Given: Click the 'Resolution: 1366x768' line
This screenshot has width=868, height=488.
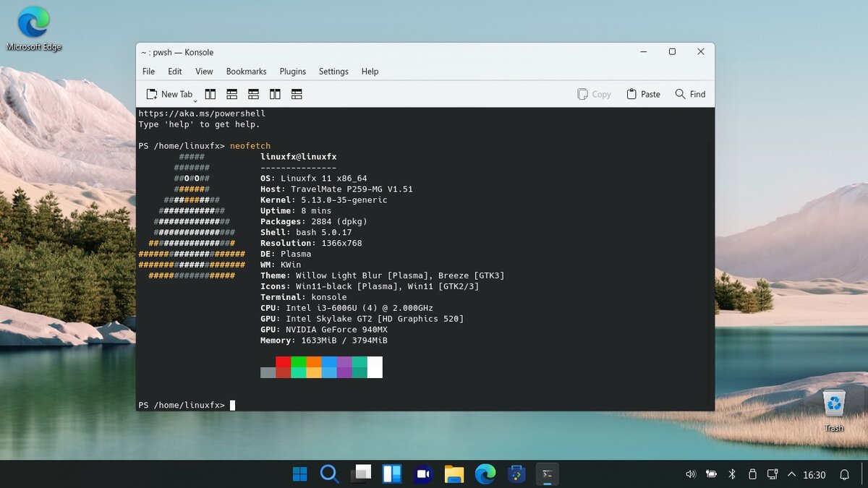Looking at the screenshot, I should 311,244.
